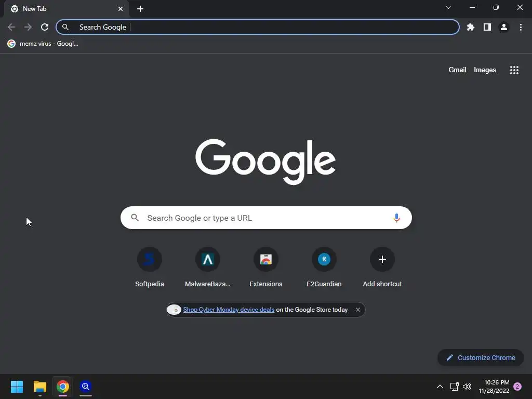
Task: Show hidden tray icons chevron
Action: [x=440, y=387]
